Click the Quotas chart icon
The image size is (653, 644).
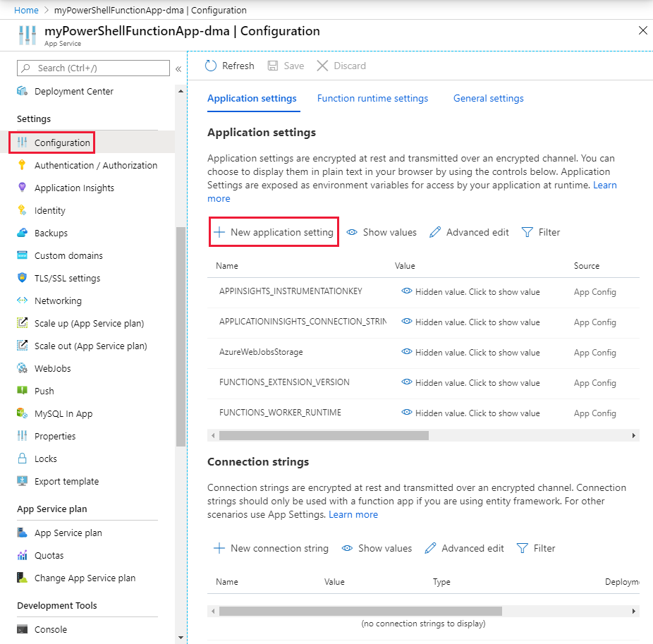point(22,555)
